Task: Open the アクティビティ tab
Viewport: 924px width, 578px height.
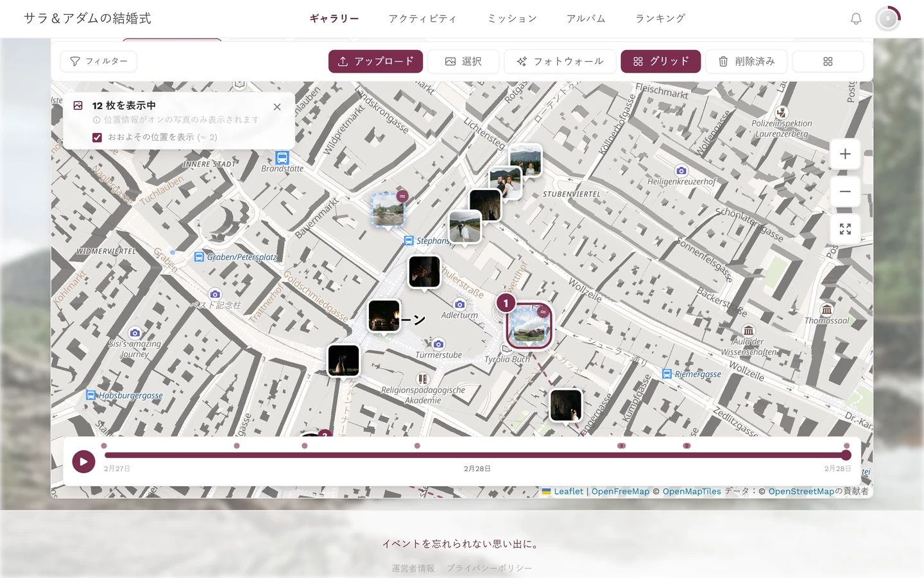Action: [423, 19]
